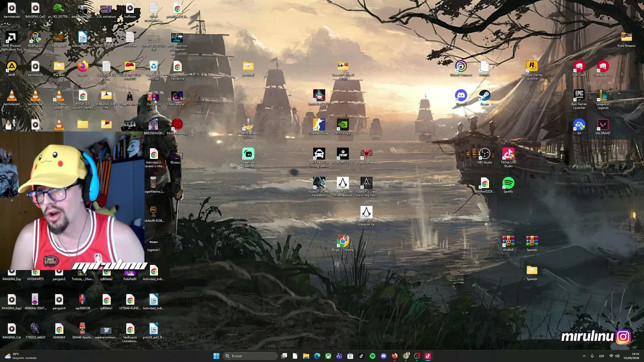Image resolution: width=644 pixels, height=362 pixels.
Task: Open the LOL miniatura image file
Action: point(106,11)
